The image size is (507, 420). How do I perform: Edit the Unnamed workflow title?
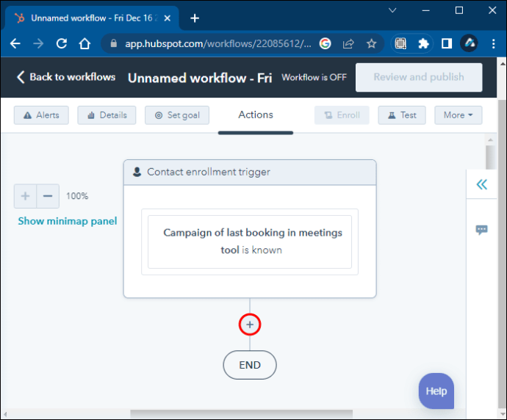(200, 78)
